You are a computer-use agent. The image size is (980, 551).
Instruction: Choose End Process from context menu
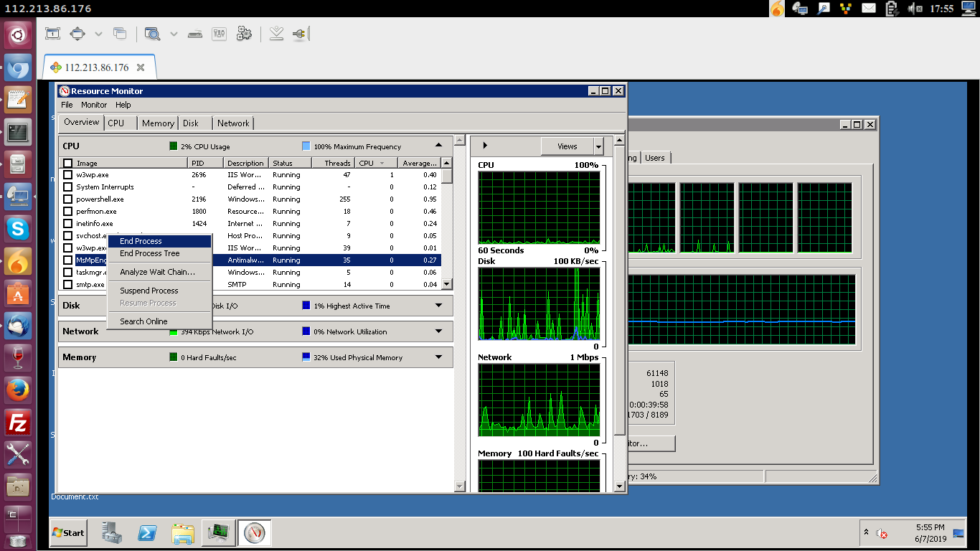pyautogui.click(x=159, y=241)
